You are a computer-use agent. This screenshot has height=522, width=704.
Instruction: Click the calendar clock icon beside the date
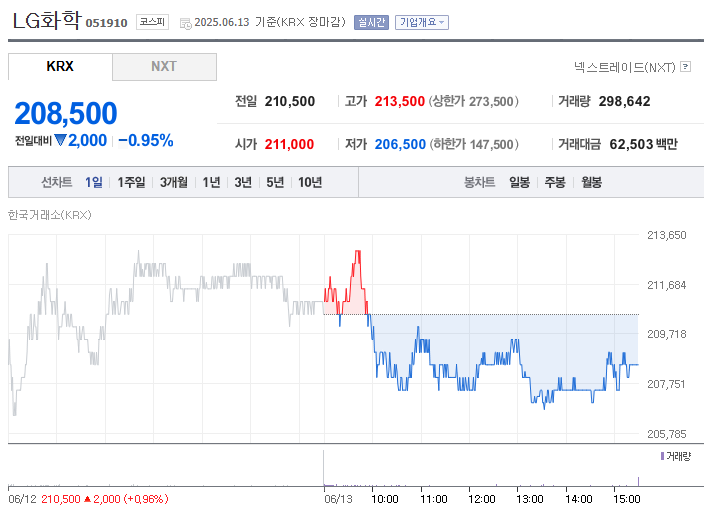pos(185,23)
